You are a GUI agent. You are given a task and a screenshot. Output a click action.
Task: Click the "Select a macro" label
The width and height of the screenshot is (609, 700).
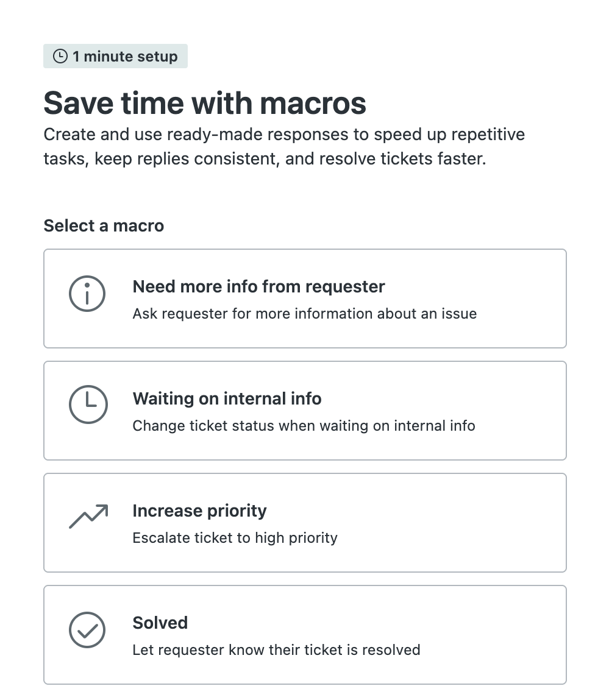point(104,225)
